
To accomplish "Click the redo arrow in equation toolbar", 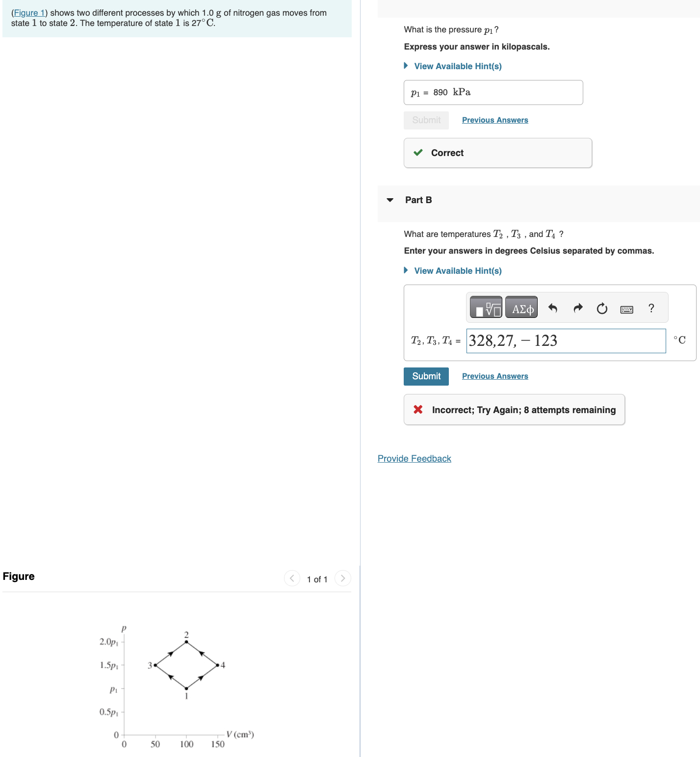I will [x=577, y=308].
